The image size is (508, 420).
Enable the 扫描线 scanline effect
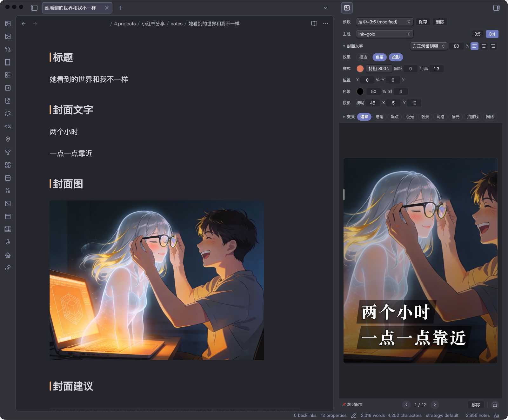[473, 117]
